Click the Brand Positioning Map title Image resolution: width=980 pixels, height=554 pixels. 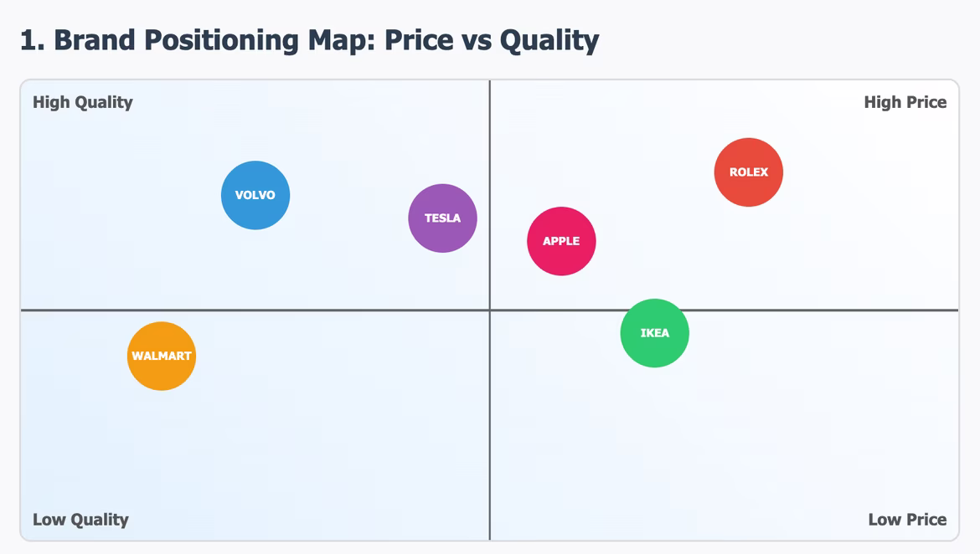pyautogui.click(x=309, y=40)
